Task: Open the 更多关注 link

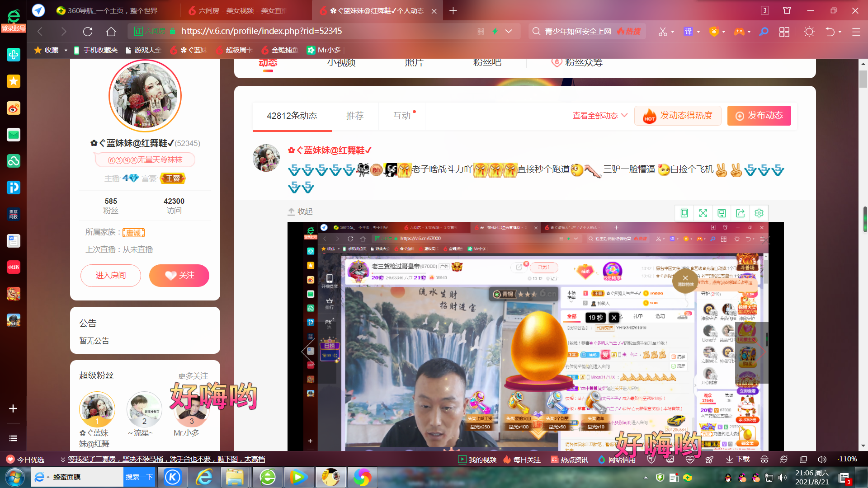Action: pos(193,376)
